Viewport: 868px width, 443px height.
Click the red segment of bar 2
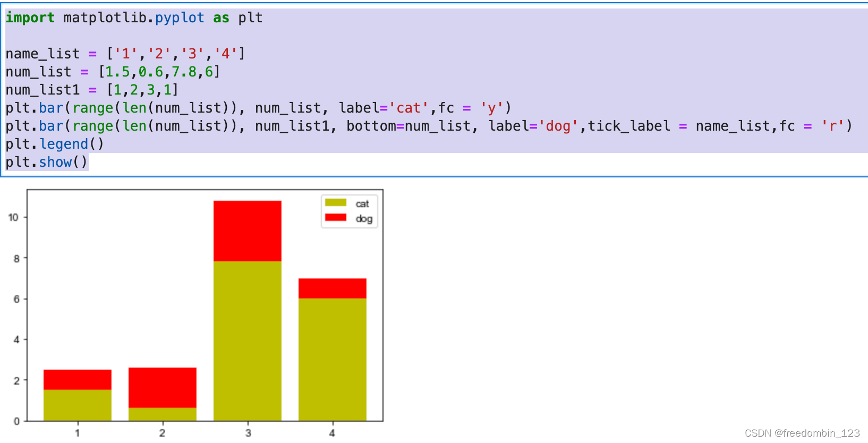[x=163, y=388]
